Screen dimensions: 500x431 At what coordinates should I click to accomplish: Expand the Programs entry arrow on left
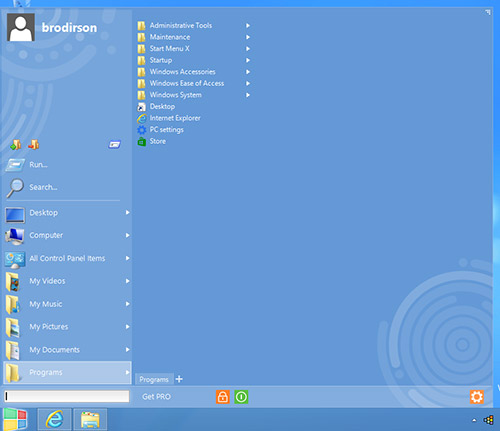127,372
